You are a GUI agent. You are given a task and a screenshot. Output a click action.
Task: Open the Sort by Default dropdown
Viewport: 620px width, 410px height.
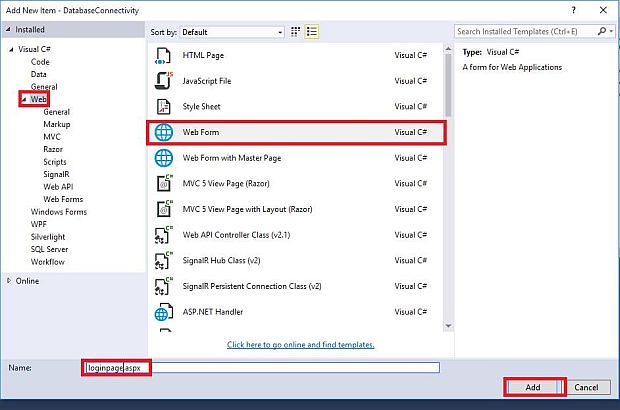point(232,32)
